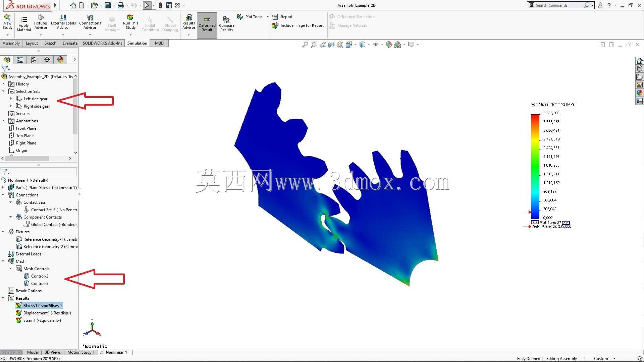The height and width of the screenshot is (362, 644).
Task: Select Contact Set-3 item
Action: 50,210
